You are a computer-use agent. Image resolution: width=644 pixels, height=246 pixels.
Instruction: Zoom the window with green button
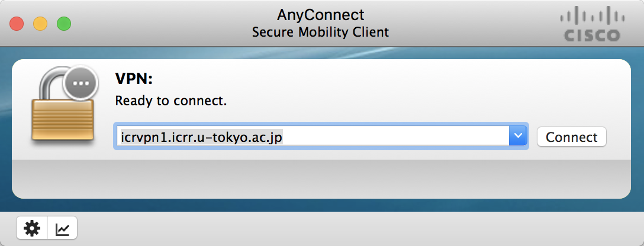tap(63, 24)
